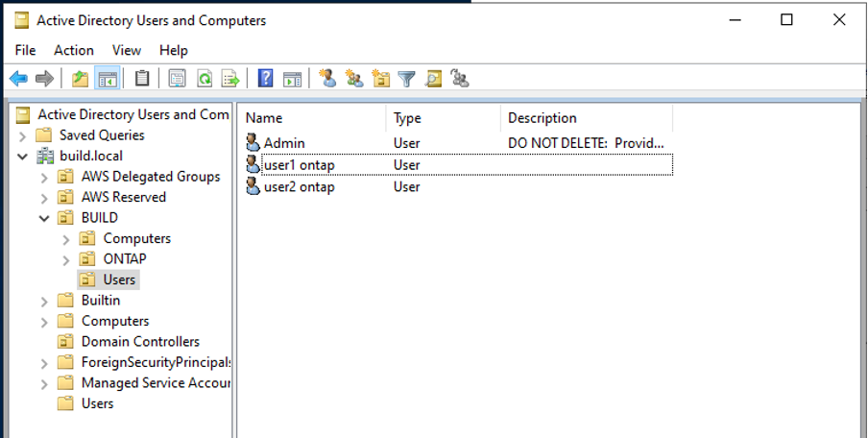Create a new user with the toolbar icon
Image resolution: width=868 pixels, height=438 pixels.
click(327, 79)
